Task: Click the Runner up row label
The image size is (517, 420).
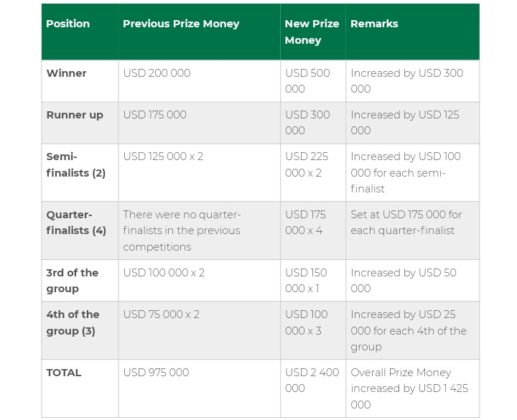Action: (x=75, y=115)
